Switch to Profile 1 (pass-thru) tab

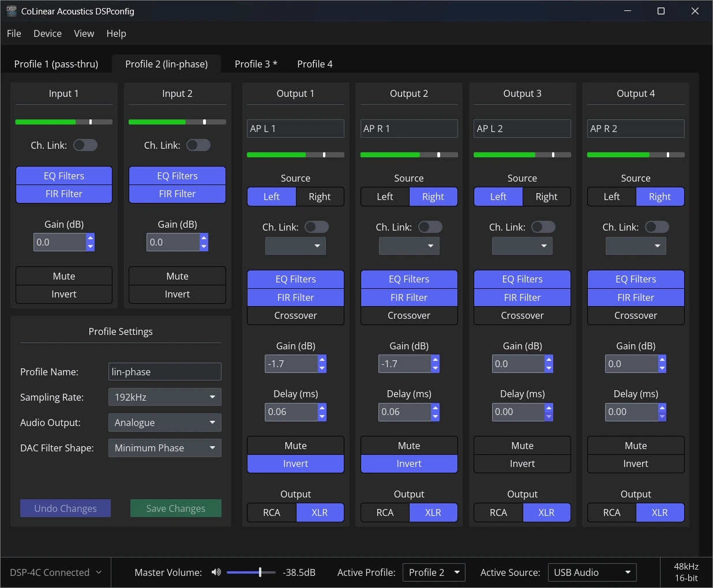pos(56,64)
